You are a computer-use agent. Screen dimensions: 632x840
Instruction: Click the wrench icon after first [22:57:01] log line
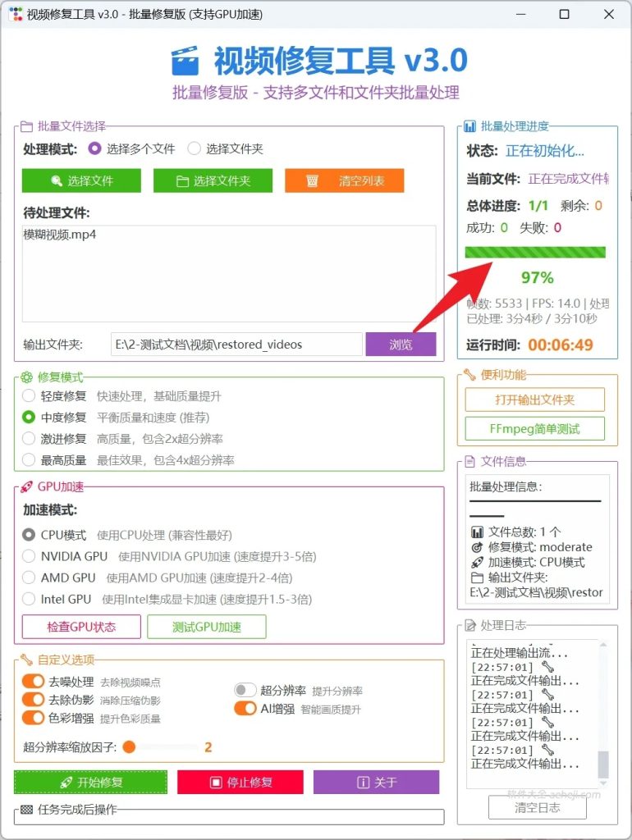pyautogui.click(x=547, y=666)
